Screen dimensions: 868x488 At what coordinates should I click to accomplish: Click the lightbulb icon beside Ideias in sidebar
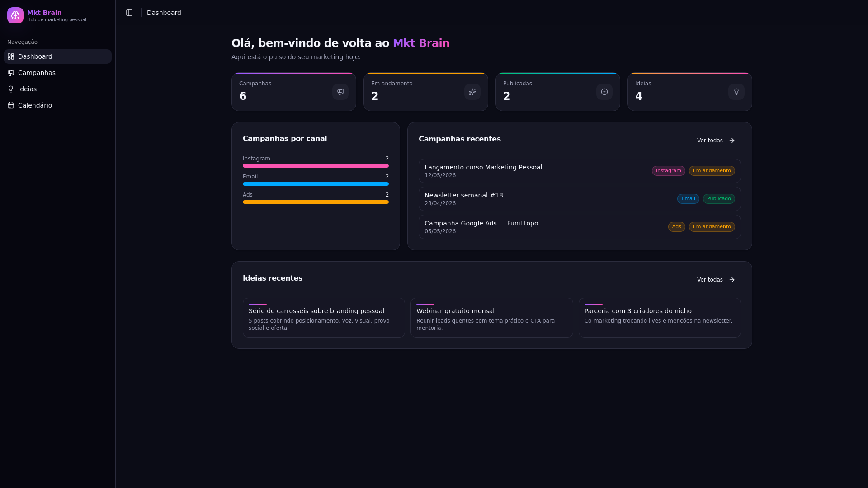(x=11, y=89)
